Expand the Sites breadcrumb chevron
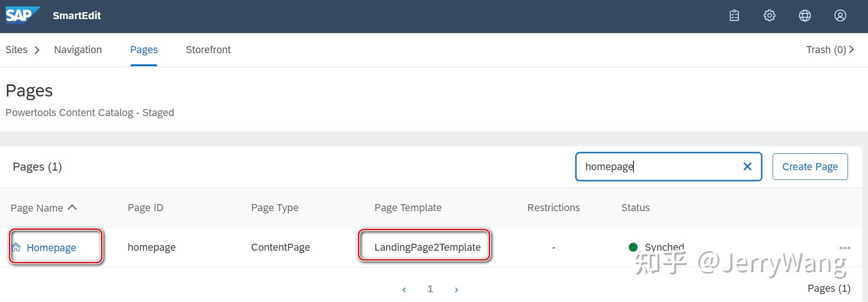868x302 pixels. [37, 50]
